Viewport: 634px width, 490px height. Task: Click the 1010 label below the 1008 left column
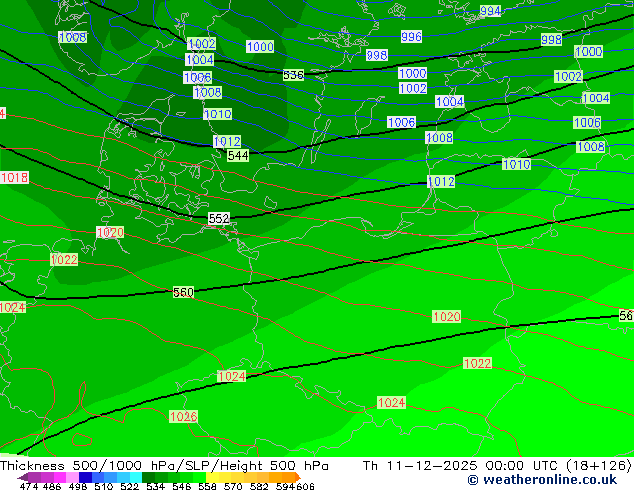pyautogui.click(x=218, y=114)
